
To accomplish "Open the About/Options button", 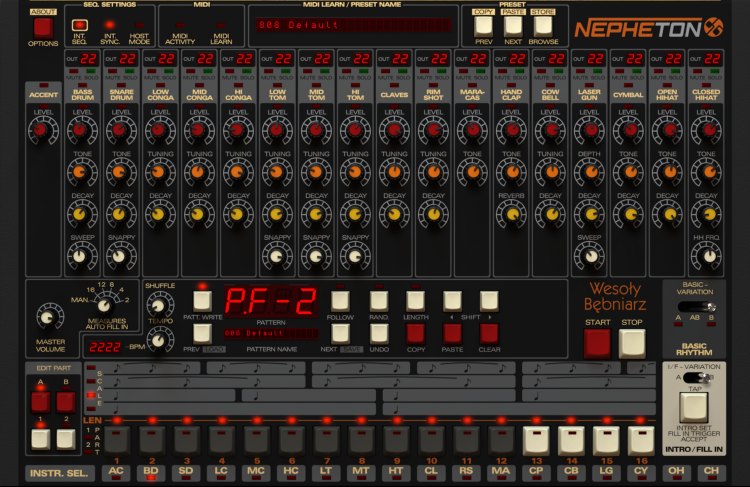I will pos(43,26).
